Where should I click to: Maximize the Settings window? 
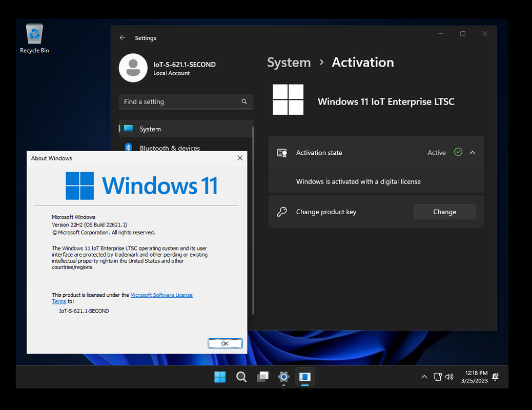coord(462,34)
